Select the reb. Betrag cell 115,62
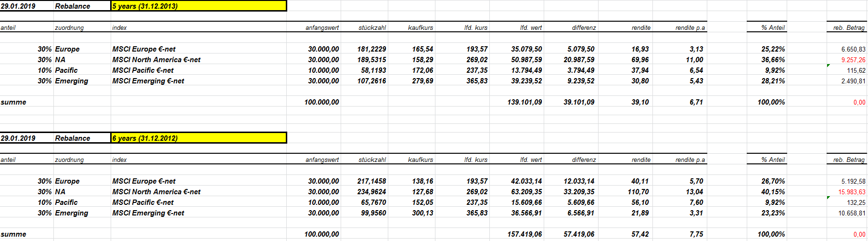The width and height of the screenshot is (868, 241). 856,70
